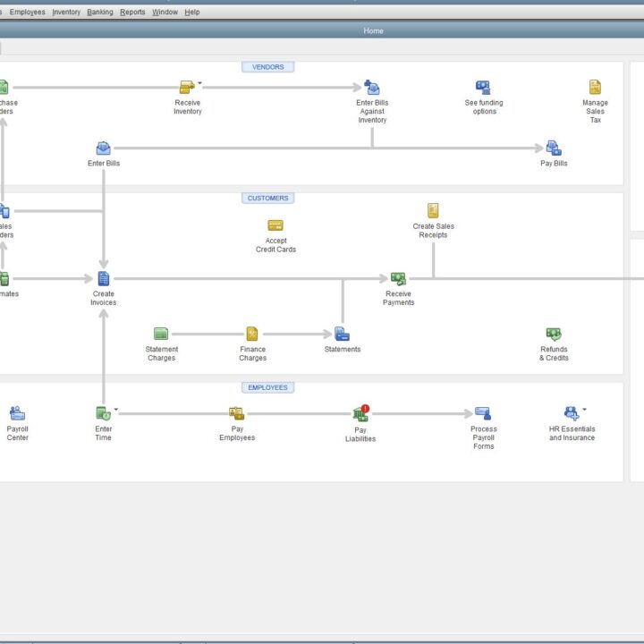Open the Pay Bills icon

click(x=554, y=148)
